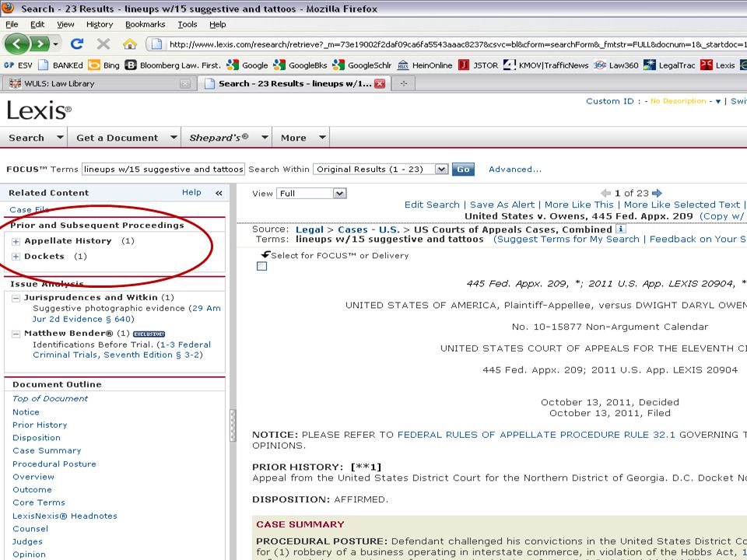This screenshot has width=747, height=560.
Task: Jump to LexisNexis Headnotes in outline
Action: pyautogui.click(x=65, y=516)
